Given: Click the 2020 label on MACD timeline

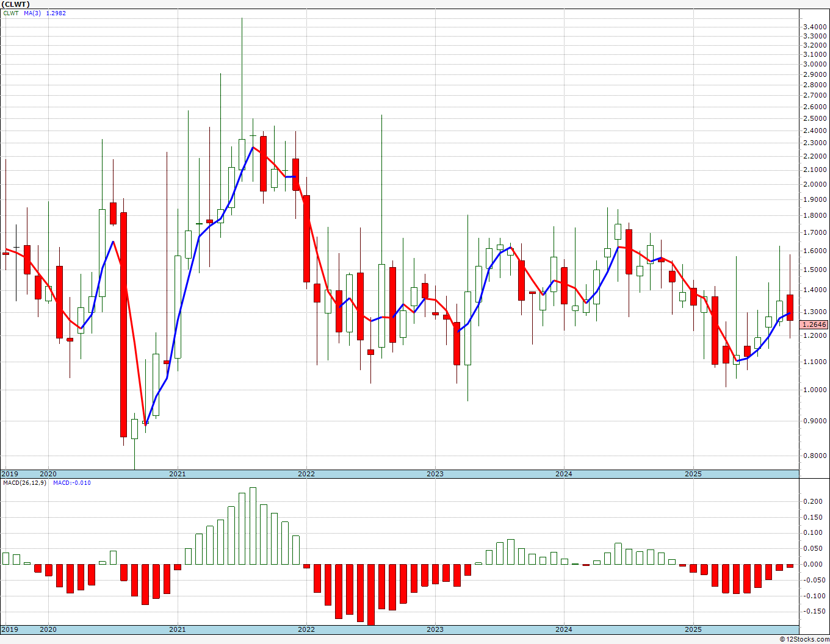Looking at the screenshot, I should (48, 629).
